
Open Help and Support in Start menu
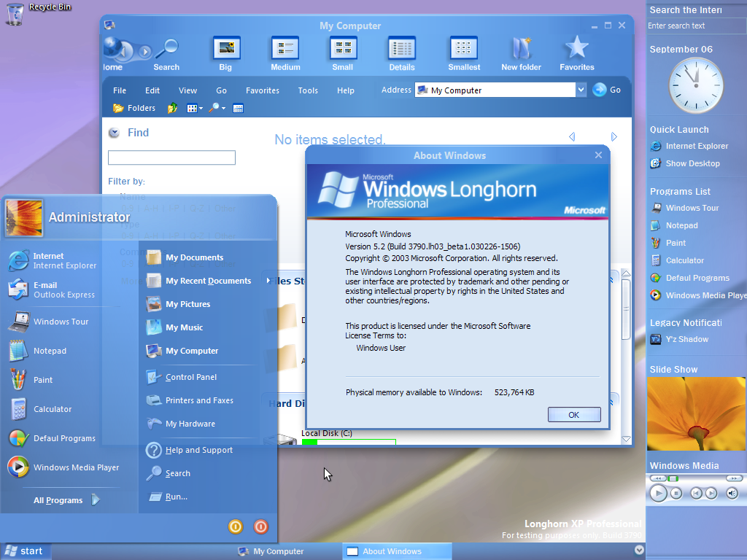[189, 449]
